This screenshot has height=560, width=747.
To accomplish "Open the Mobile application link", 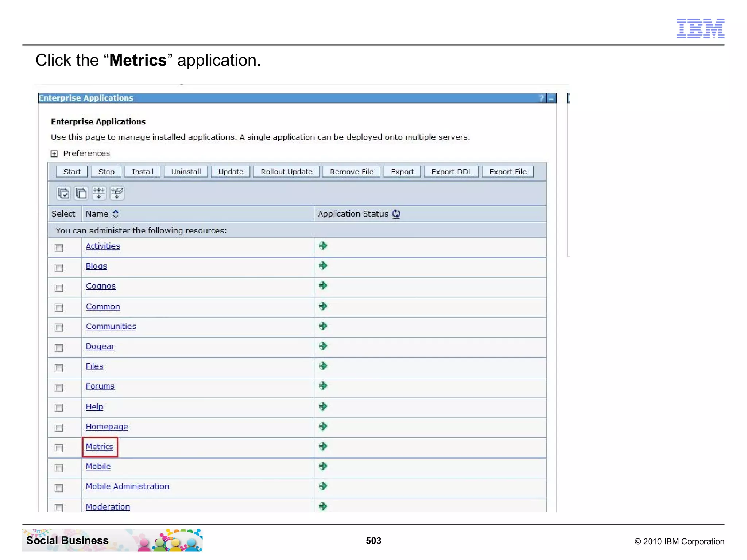I will [x=98, y=467].
